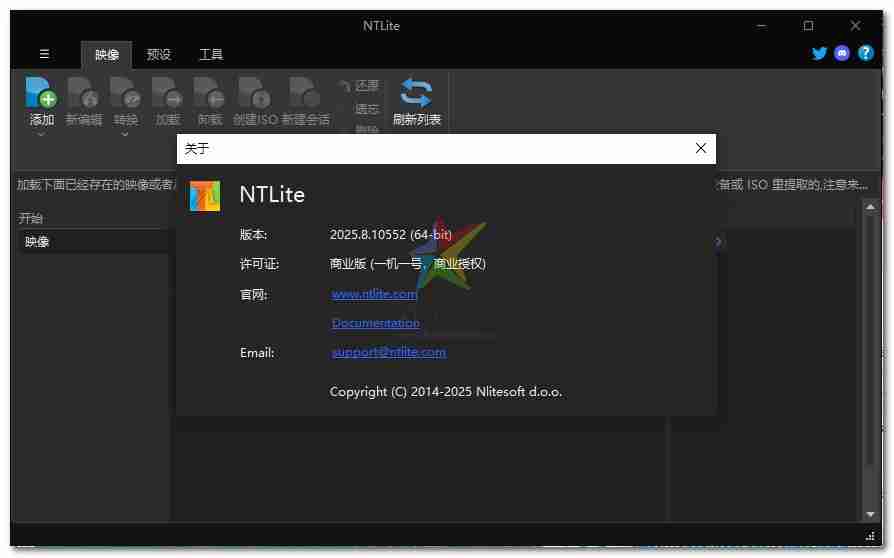The width and height of the screenshot is (894, 558).
Task: Click the 添加 (Add) image icon
Action: click(41, 93)
